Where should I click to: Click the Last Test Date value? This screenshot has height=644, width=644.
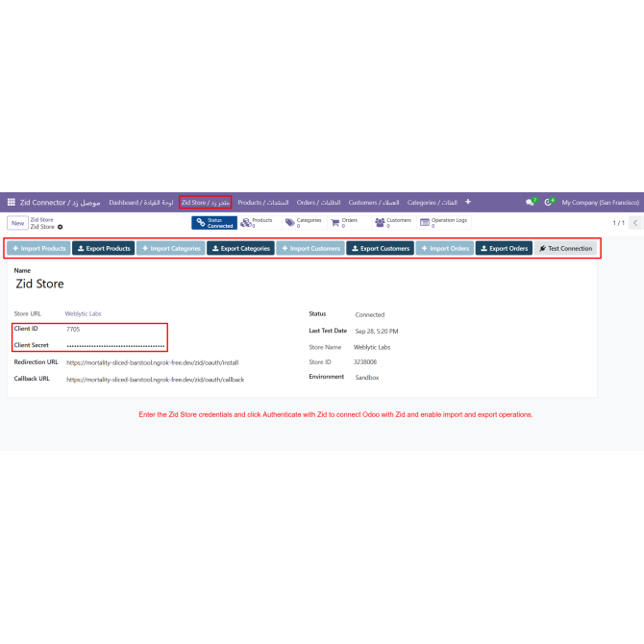[x=377, y=331]
